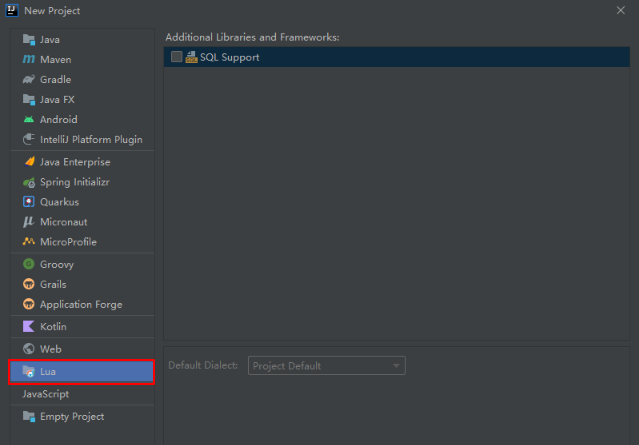Select Java Enterprise entry
Viewport: 639px width, 445px height.
(x=75, y=162)
